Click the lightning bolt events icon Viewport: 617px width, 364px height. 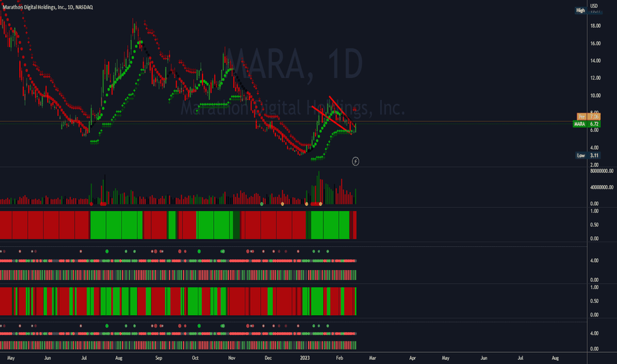pos(356,161)
